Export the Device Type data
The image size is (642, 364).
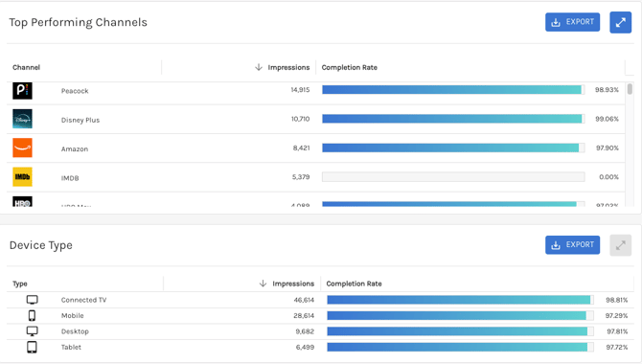pyautogui.click(x=572, y=245)
